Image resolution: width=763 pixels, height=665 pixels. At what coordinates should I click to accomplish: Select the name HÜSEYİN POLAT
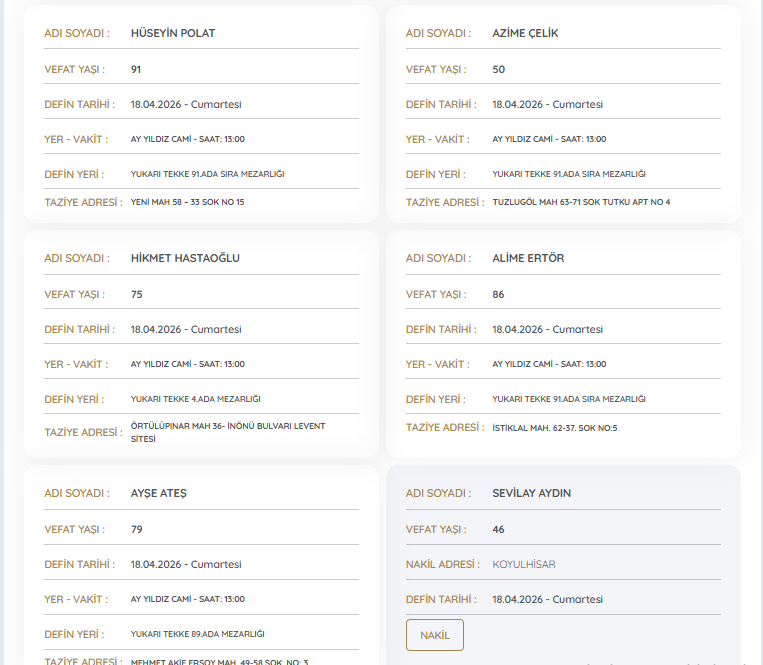pyautogui.click(x=172, y=33)
